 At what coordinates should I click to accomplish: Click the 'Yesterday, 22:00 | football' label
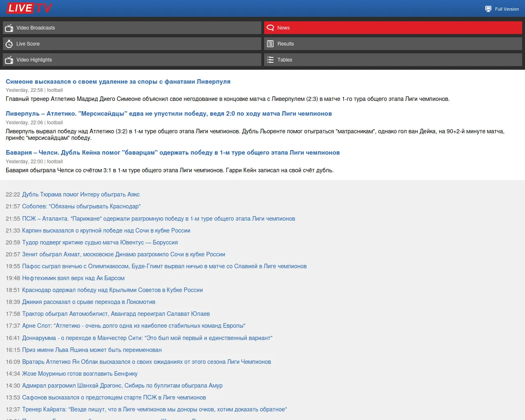pos(34,162)
